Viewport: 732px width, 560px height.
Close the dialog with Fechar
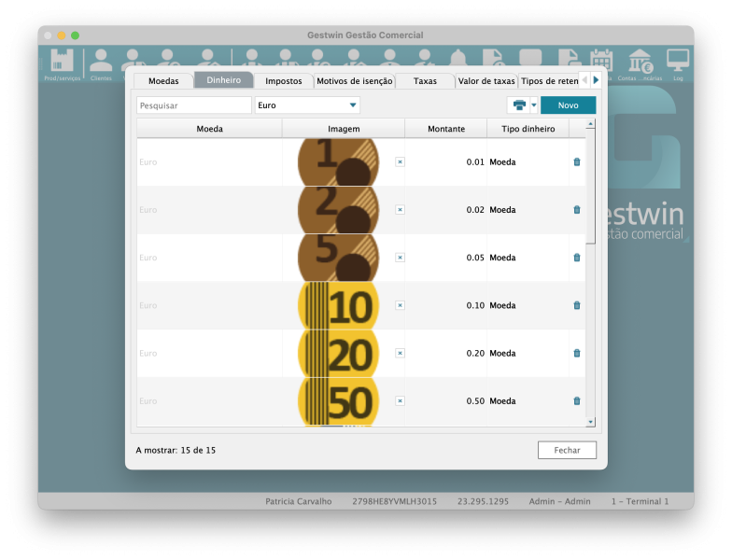point(567,450)
